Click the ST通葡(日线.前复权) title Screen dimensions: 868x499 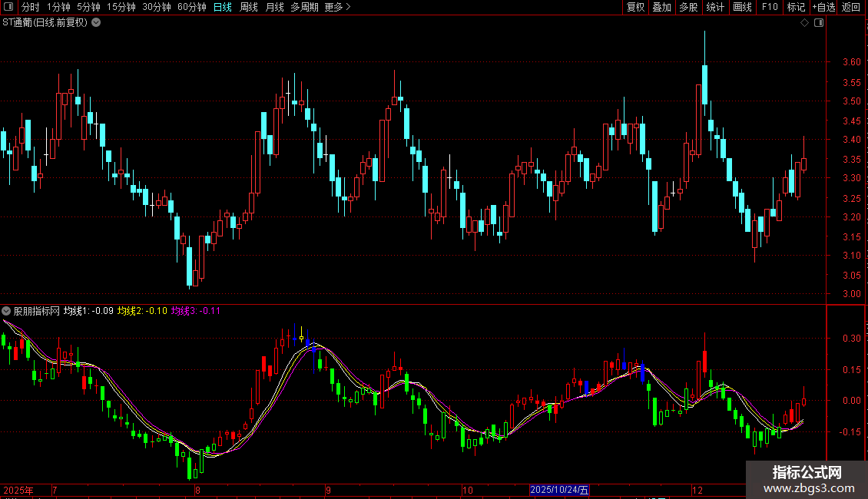(45, 23)
